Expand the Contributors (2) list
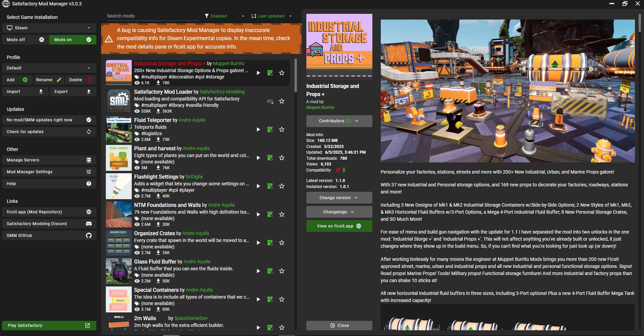 pyautogui.click(x=339, y=121)
